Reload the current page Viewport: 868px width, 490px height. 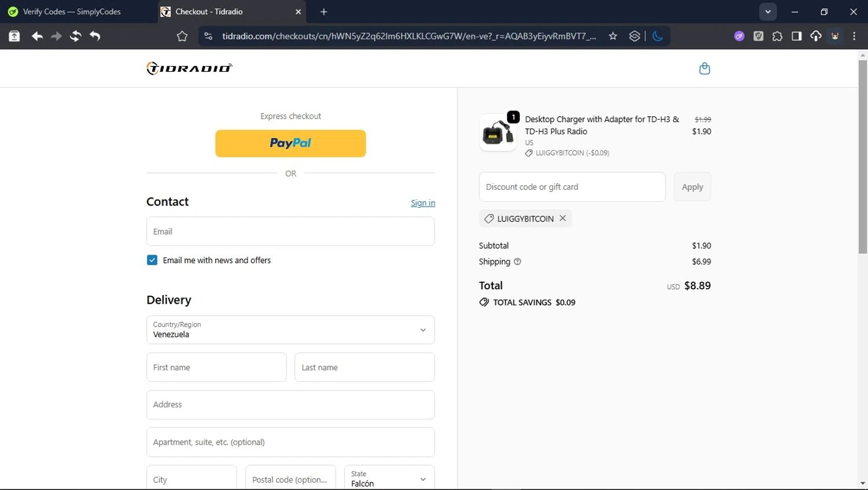point(75,36)
